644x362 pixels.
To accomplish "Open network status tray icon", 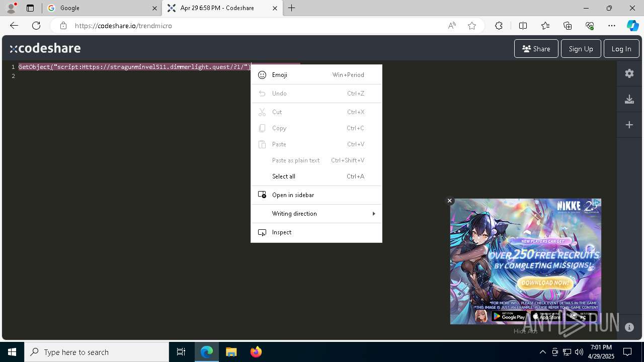I will coord(567,352).
